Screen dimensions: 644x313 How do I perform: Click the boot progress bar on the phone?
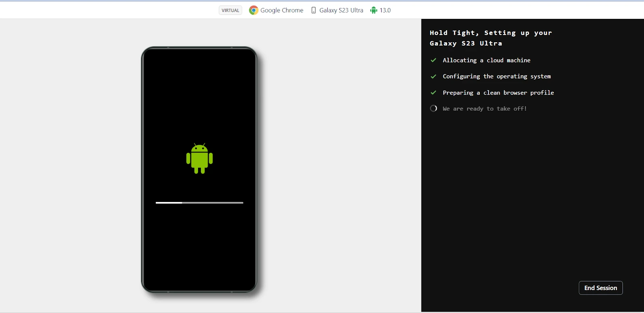pos(199,203)
